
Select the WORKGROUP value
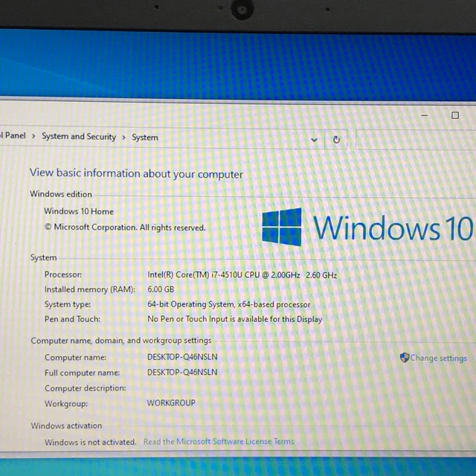[171, 403]
